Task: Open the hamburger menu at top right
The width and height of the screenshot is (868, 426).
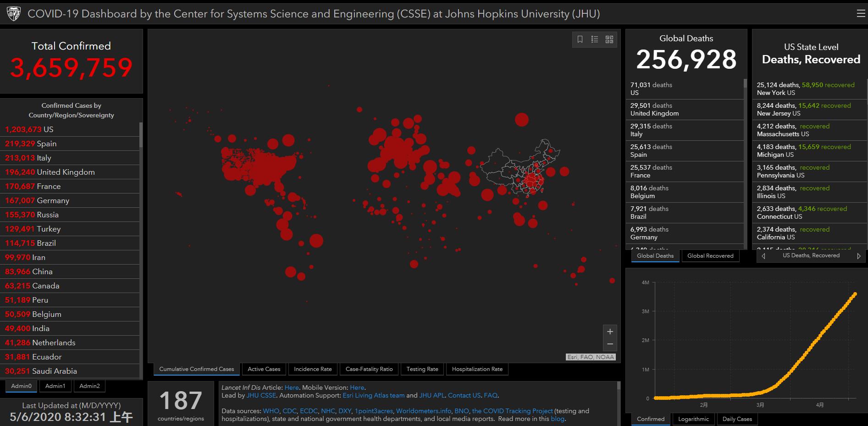Action: pyautogui.click(x=861, y=13)
